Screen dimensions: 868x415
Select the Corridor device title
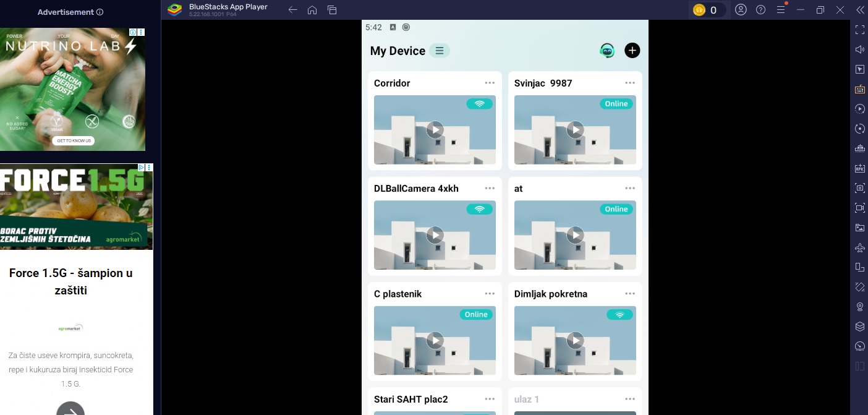tap(392, 83)
